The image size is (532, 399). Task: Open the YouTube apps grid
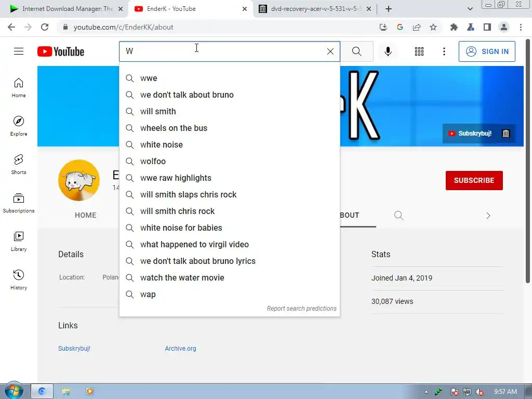click(x=419, y=51)
